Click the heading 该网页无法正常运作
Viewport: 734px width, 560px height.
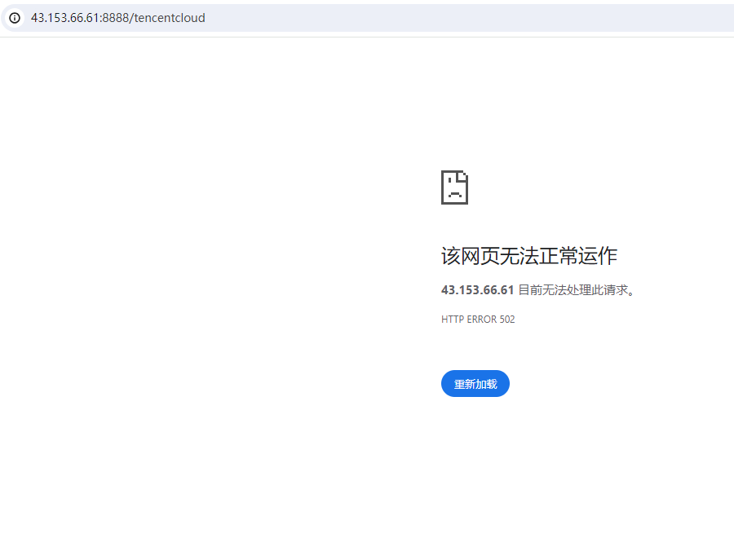click(x=529, y=256)
